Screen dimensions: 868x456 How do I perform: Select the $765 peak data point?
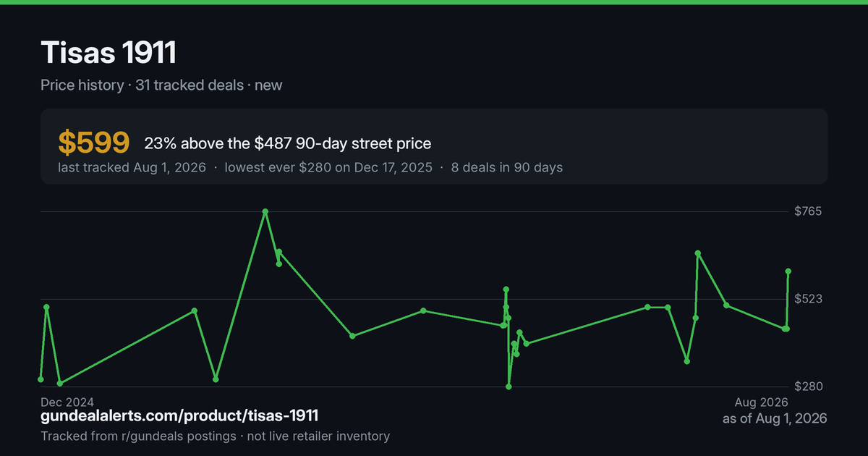265,211
